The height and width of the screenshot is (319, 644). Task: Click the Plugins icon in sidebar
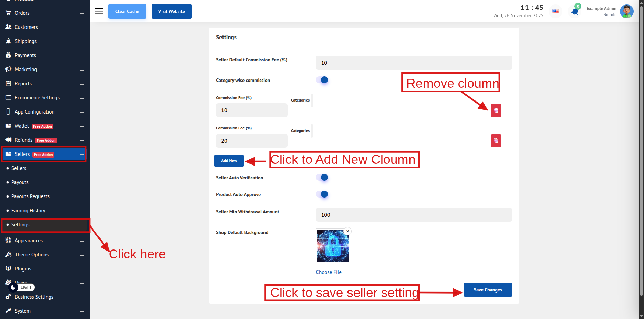click(x=8, y=268)
